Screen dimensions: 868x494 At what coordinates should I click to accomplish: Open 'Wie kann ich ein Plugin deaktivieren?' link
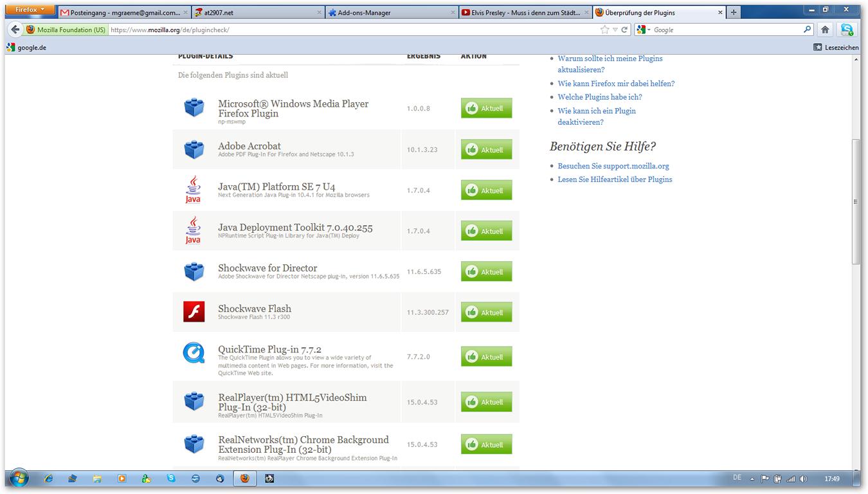tap(597, 116)
